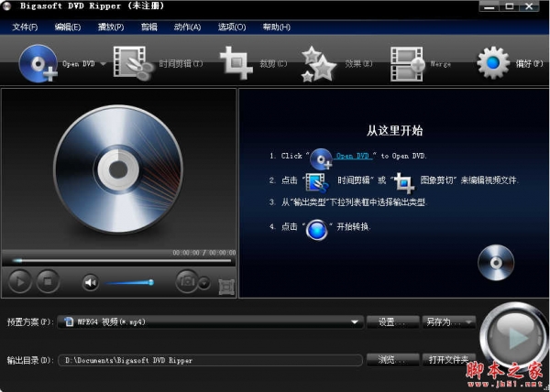Click the 另存为... save-as dropdown button
550x392 pixels.
click(449, 322)
